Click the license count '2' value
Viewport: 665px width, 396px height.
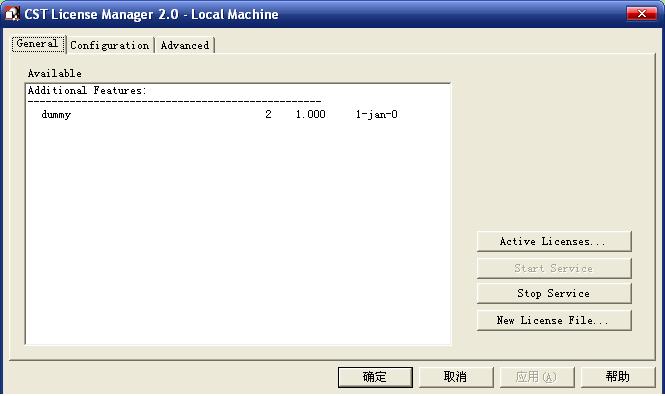click(x=268, y=114)
